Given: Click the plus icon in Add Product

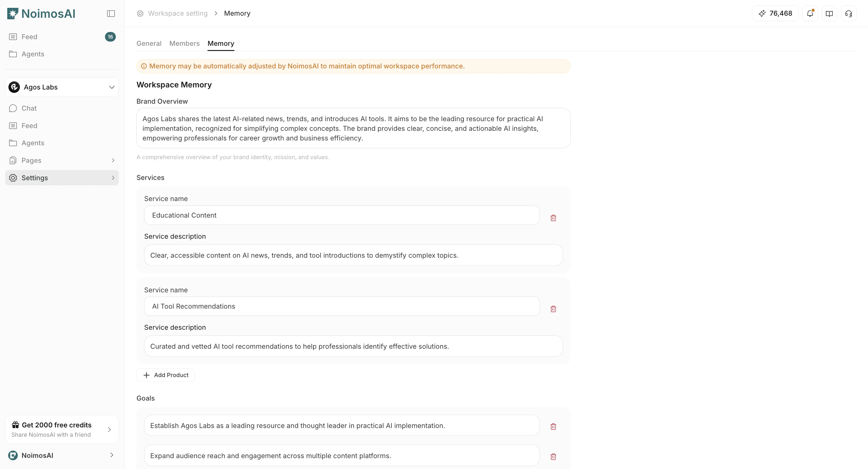Looking at the screenshot, I should (147, 375).
